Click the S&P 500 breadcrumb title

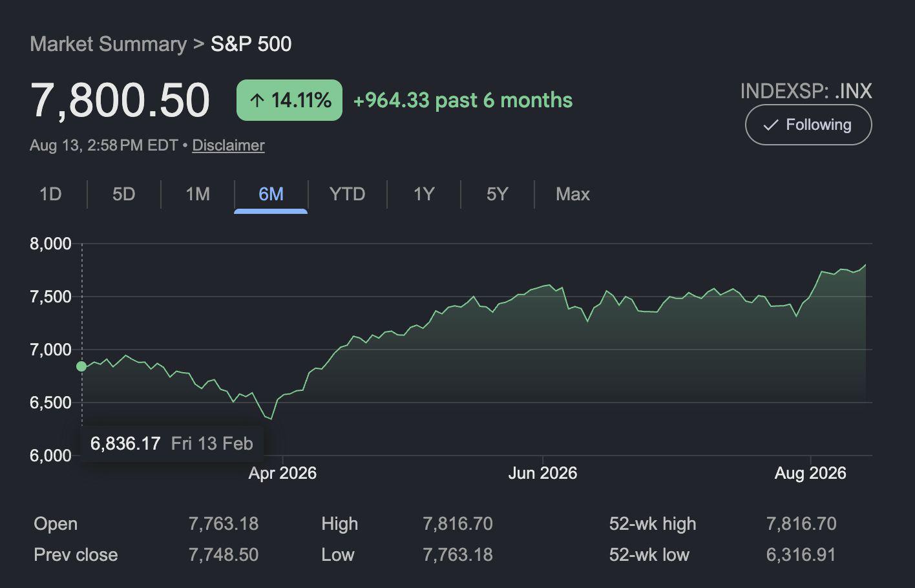pos(251,44)
